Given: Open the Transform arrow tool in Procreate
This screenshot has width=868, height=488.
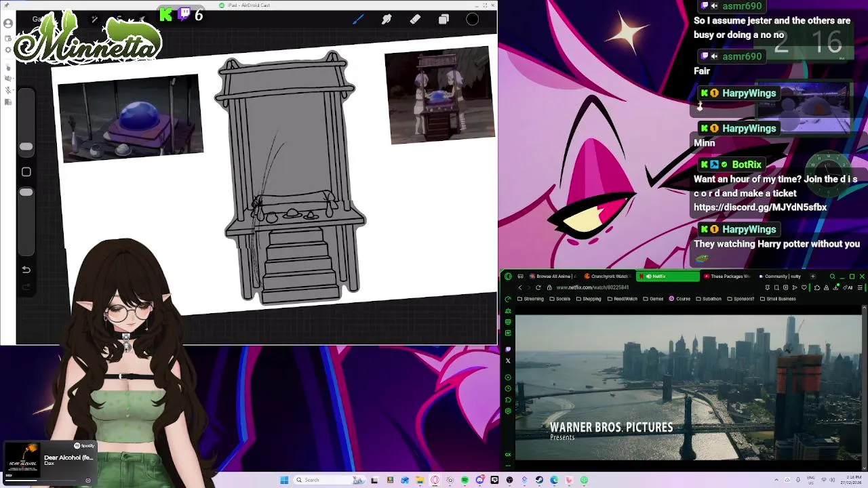Looking at the screenshot, I should pyautogui.click(x=142, y=20).
